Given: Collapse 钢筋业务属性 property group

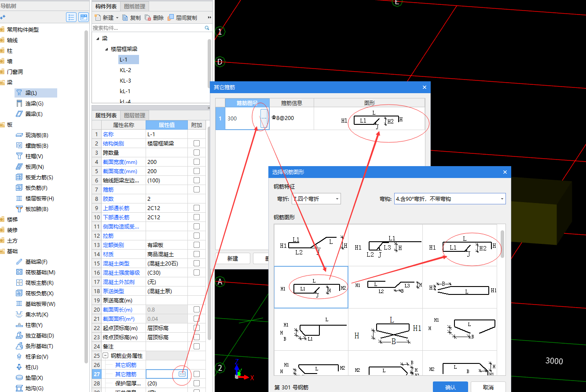Looking at the screenshot, I should [106, 356].
